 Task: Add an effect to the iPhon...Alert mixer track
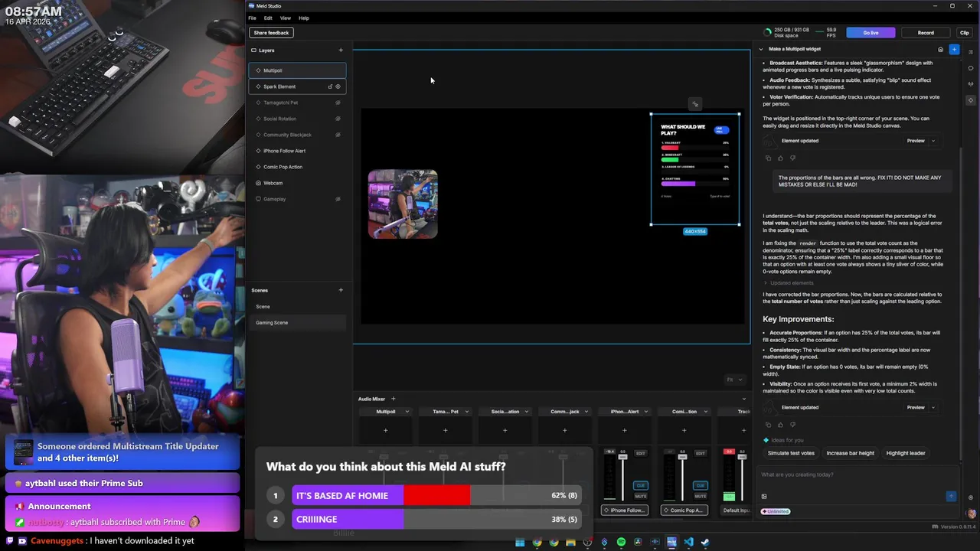(625, 430)
